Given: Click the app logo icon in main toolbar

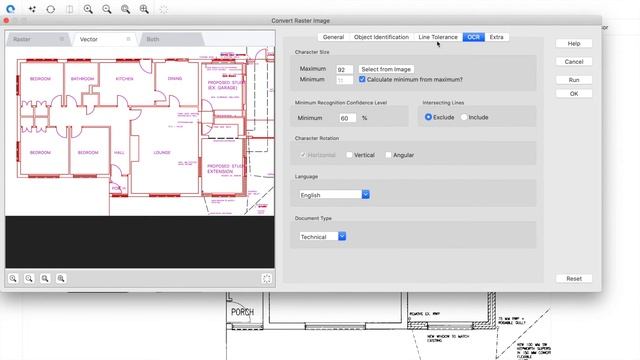Looking at the screenshot, I should 11,9.
